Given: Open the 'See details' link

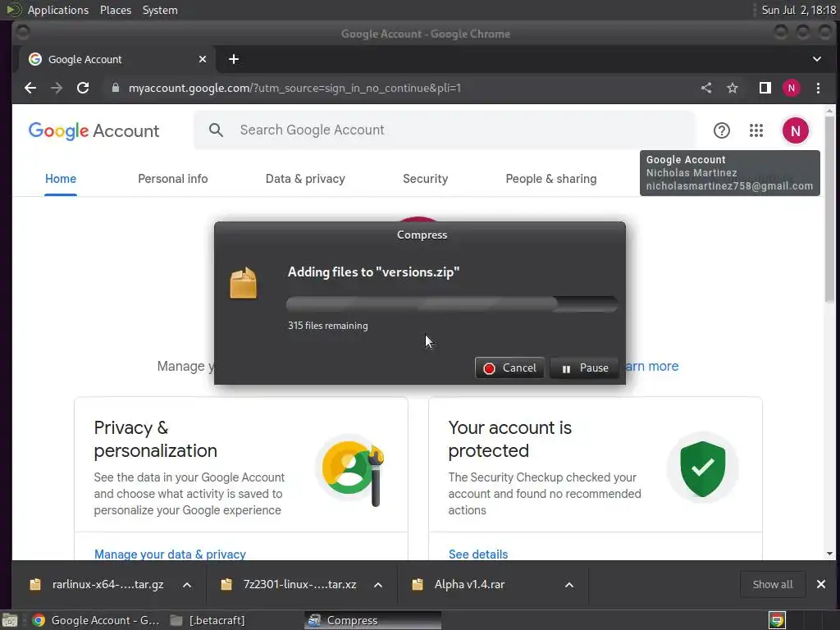Looking at the screenshot, I should pyautogui.click(x=478, y=554).
